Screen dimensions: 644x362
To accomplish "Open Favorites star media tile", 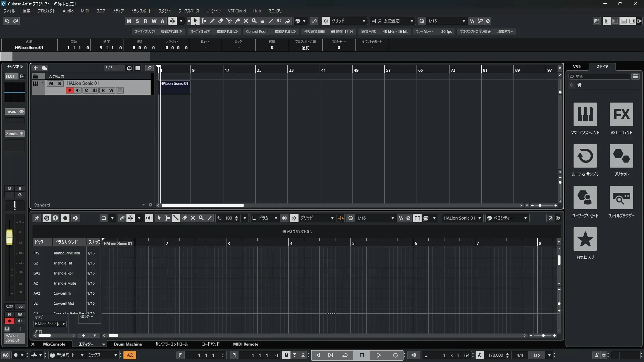I will click(x=585, y=239).
